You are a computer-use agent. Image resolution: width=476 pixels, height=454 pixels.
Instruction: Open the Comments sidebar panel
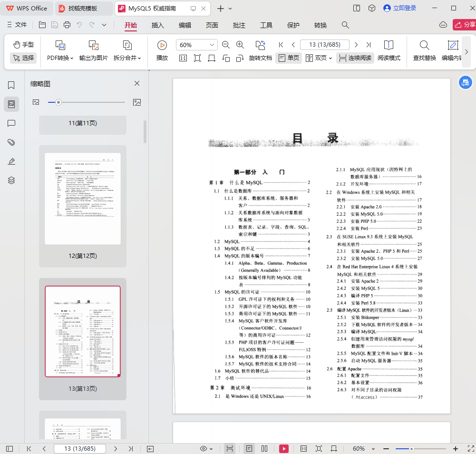pos(11,123)
